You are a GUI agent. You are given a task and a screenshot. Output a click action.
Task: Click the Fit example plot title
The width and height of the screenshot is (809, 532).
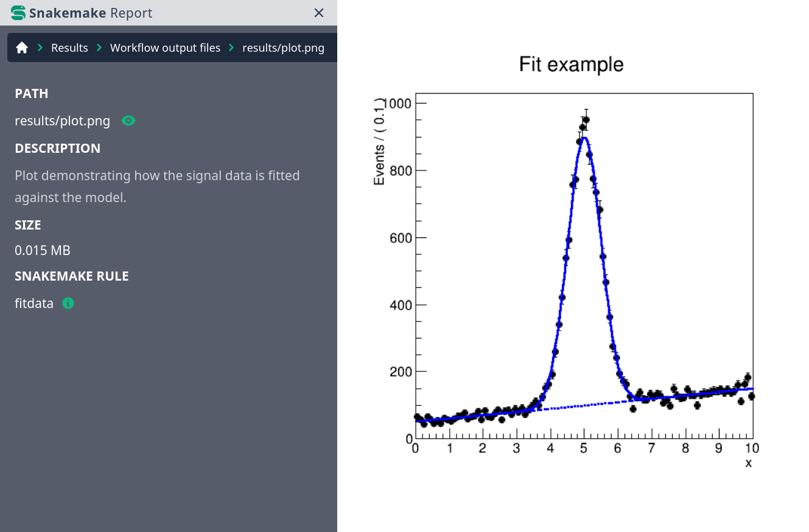pyautogui.click(x=571, y=64)
